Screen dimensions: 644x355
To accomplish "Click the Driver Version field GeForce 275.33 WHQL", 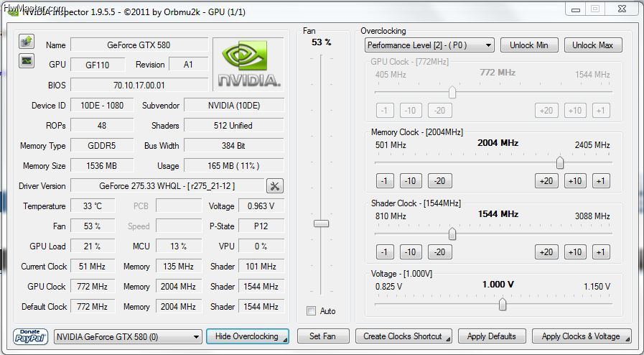I will pyautogui.click(x=167, y=186).
